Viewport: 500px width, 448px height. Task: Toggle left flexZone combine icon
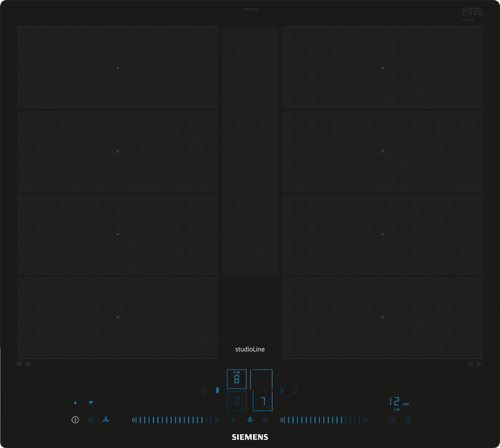click(217, 390)
